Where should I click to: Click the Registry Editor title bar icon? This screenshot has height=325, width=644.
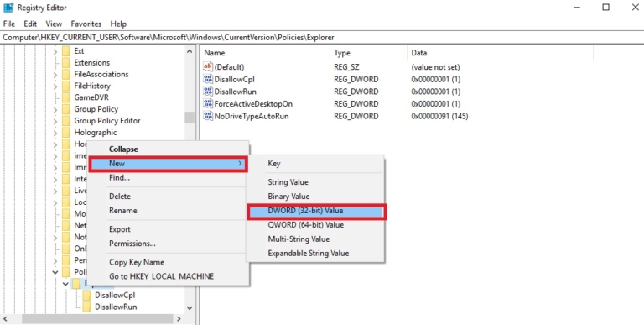coord(8,8)
